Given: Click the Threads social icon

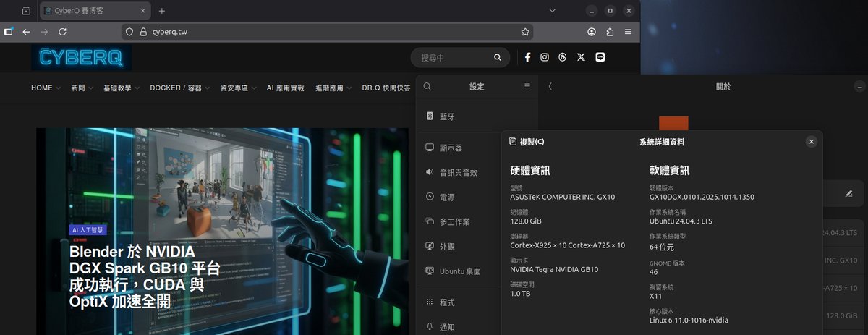Looking at the screenshot, I should click(563, 57).
